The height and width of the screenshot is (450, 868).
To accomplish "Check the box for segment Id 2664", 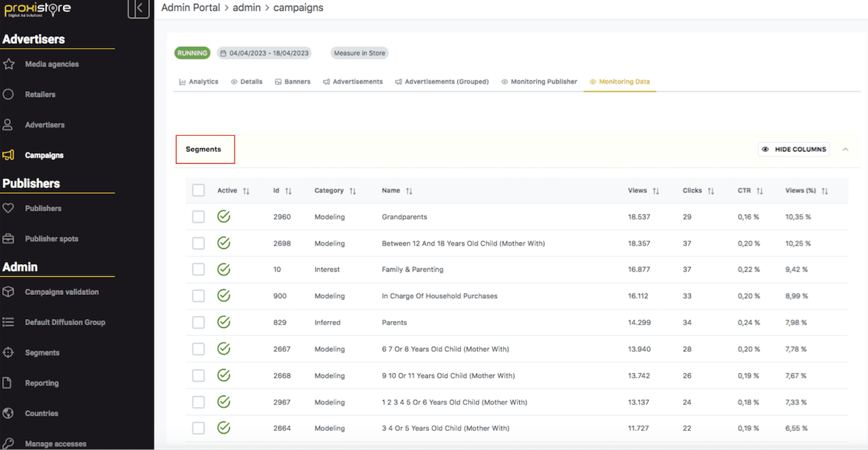I will click(x=199, y=428).
